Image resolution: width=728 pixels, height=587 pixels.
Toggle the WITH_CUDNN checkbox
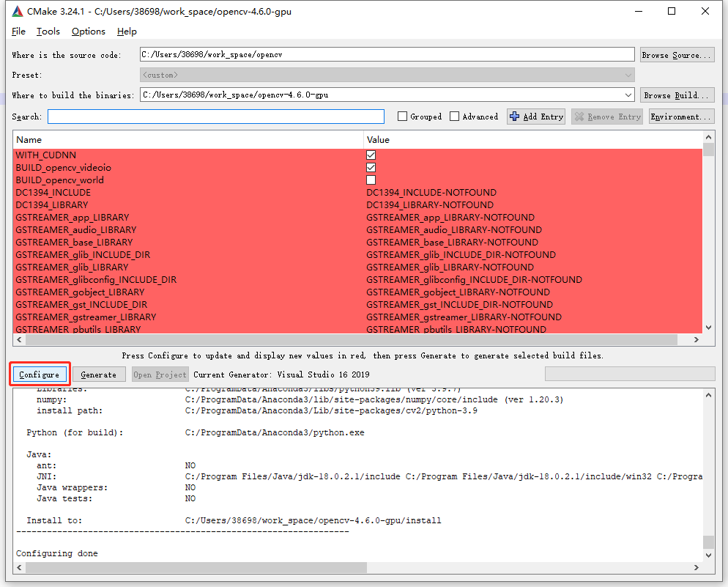371,155
